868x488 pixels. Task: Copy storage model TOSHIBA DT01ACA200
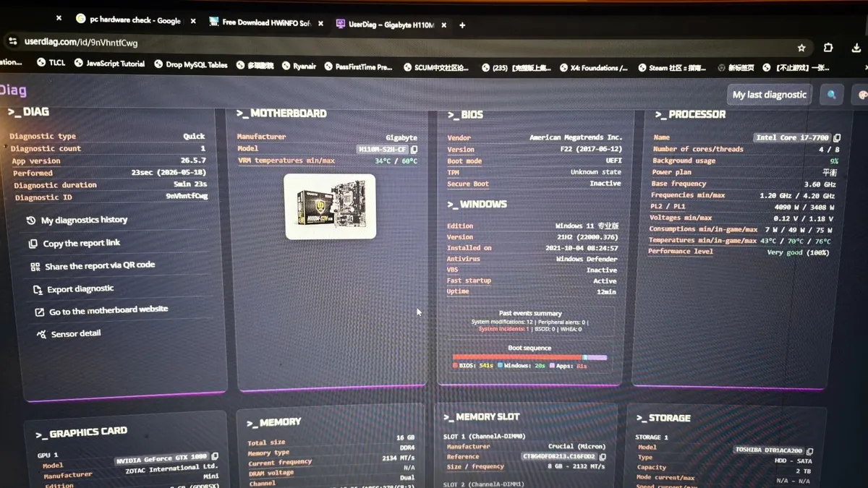tap(809, 450)
